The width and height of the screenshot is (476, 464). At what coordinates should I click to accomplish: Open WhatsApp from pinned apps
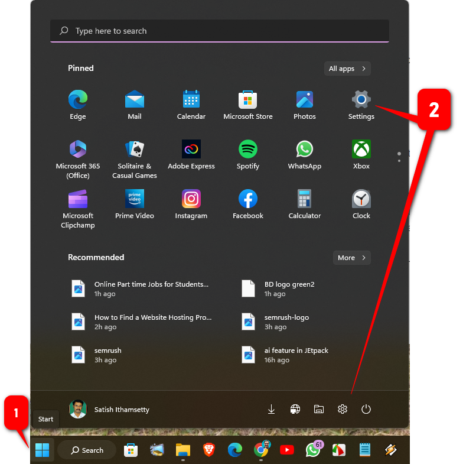[305, 155]
